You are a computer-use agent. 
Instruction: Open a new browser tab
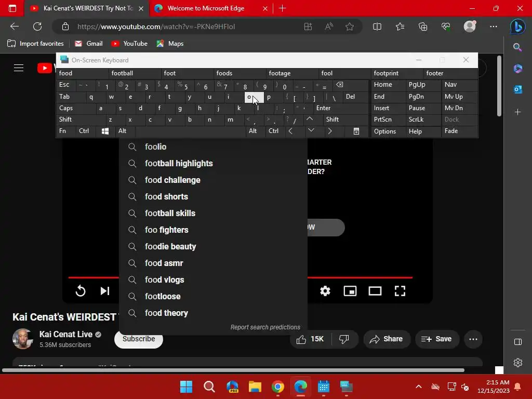(282, 8)
